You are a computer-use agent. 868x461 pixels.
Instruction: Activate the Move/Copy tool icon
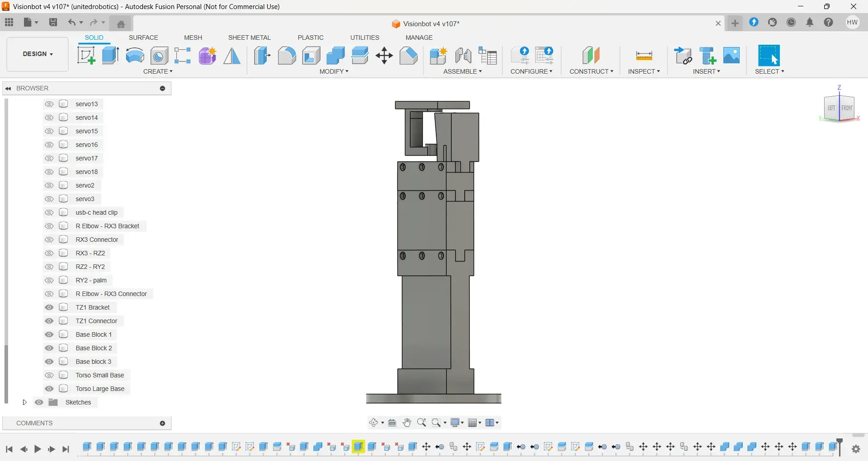click(384, 56)
